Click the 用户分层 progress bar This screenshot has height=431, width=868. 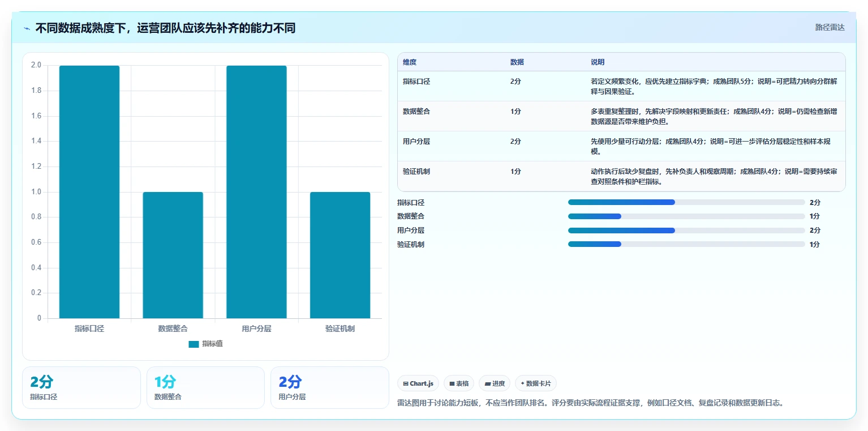click(x=686, y=231)
